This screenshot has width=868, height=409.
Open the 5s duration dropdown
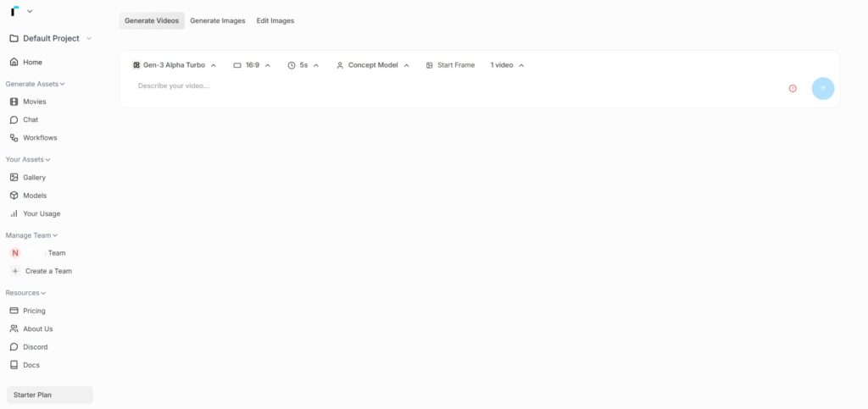click(x=303, y=65)
